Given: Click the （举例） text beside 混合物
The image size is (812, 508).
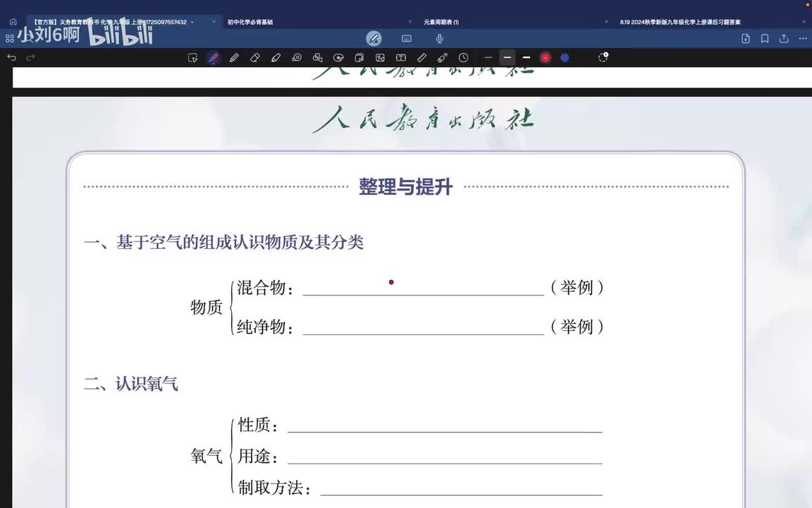Looking at the screenshot, I should pyautogui.click(x=577, y=287).
